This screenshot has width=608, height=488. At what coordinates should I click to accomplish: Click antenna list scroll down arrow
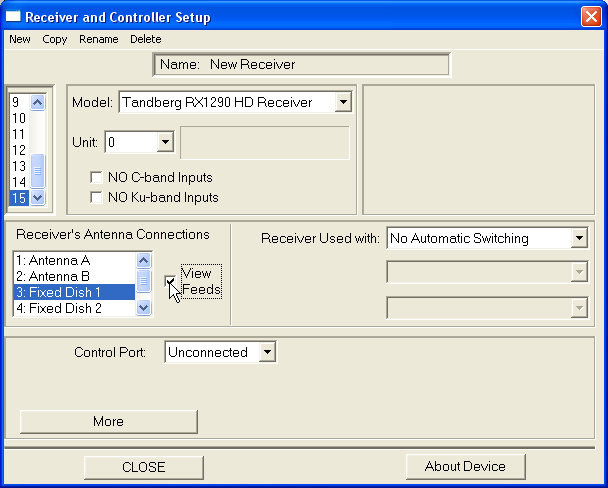(x=143, y=309)
